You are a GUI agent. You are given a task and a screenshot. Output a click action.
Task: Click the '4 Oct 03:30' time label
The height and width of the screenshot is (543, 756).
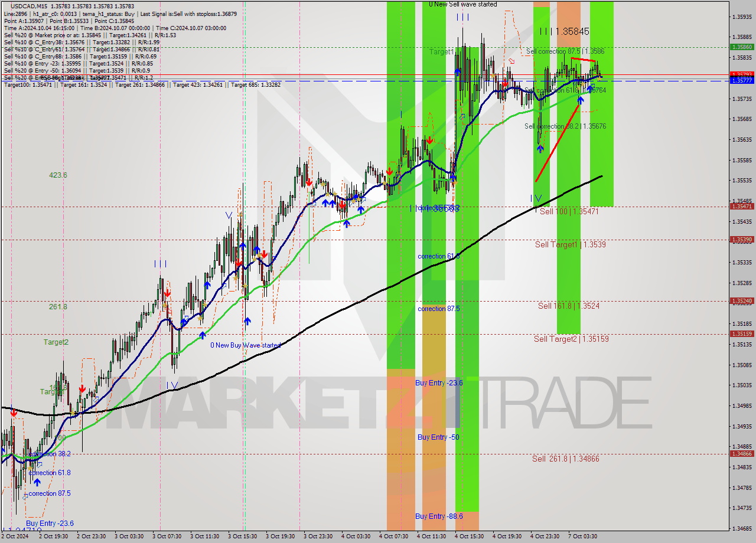(357, 537)
